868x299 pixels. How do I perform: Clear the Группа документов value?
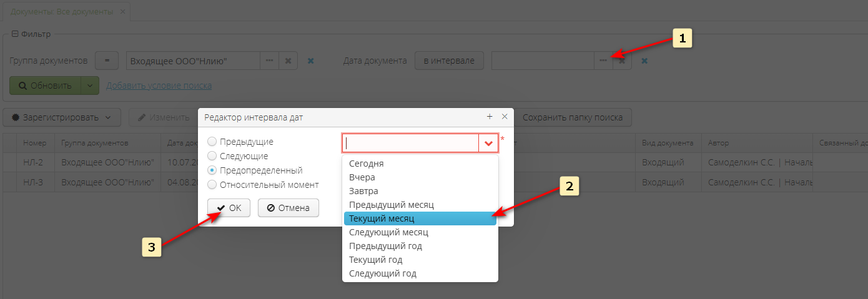point(288,61)
